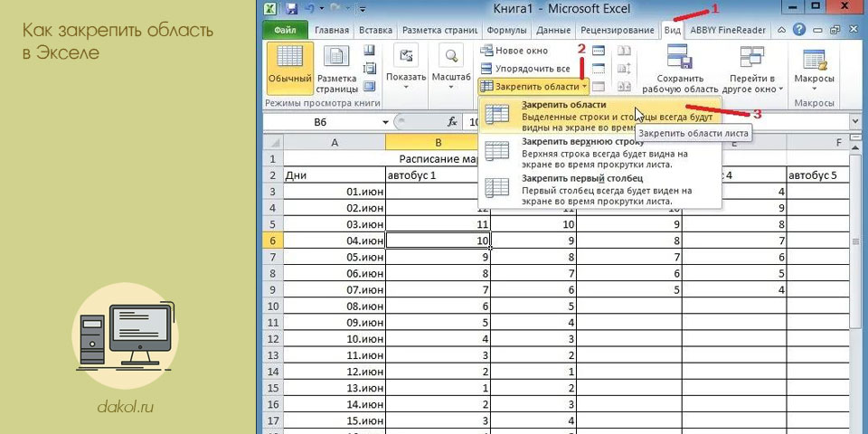This screenshot has width=868, height=434.
Task: Switch to the Рецензирование tab
Action: [618, 31]
